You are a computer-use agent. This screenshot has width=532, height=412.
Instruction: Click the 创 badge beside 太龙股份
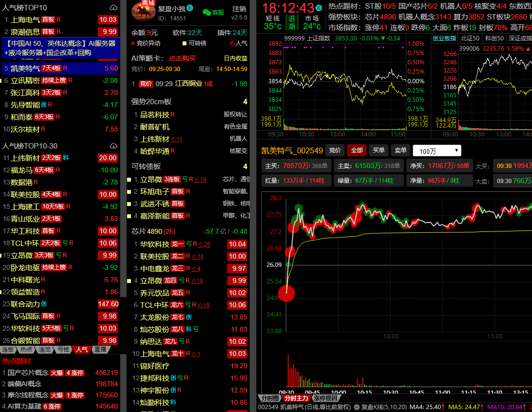pos(189,317)
